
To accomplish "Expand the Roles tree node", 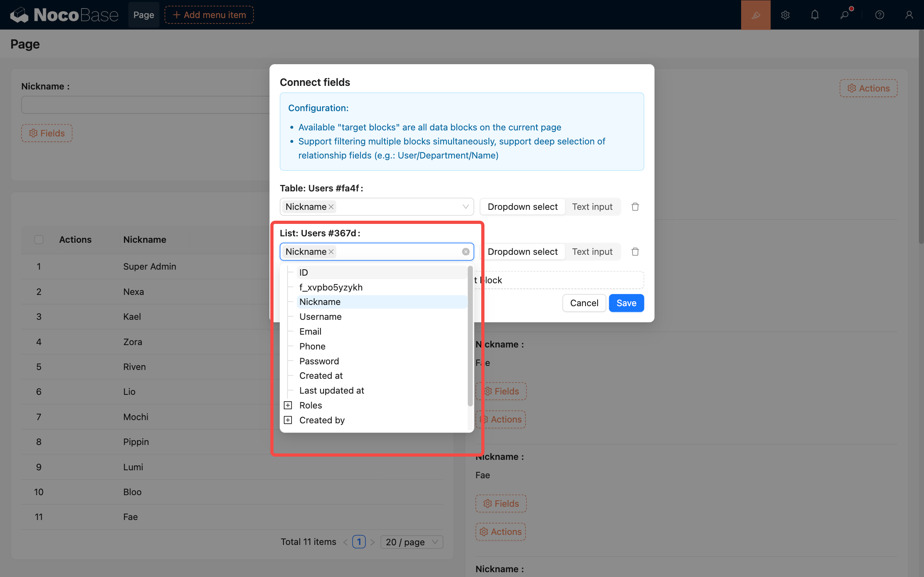I will [288, 405].
